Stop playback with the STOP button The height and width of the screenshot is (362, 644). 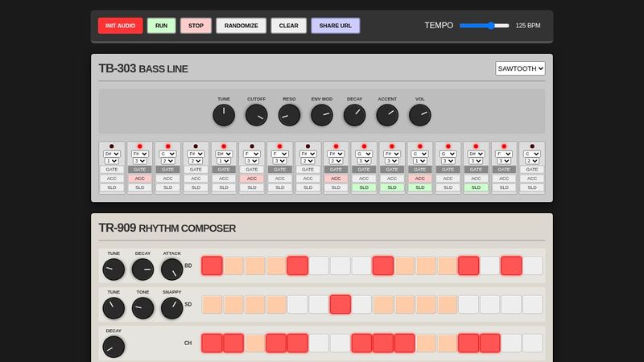(196, 26)
